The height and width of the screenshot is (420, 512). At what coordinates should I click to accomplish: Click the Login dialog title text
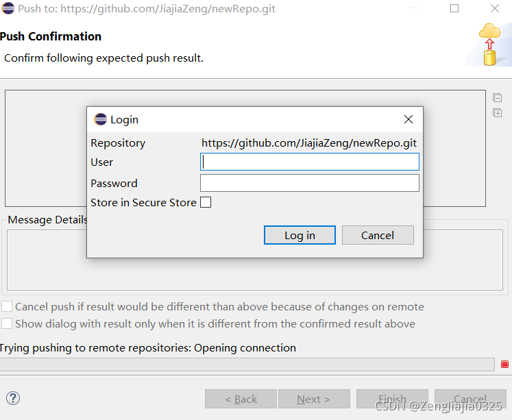[125, 120]
